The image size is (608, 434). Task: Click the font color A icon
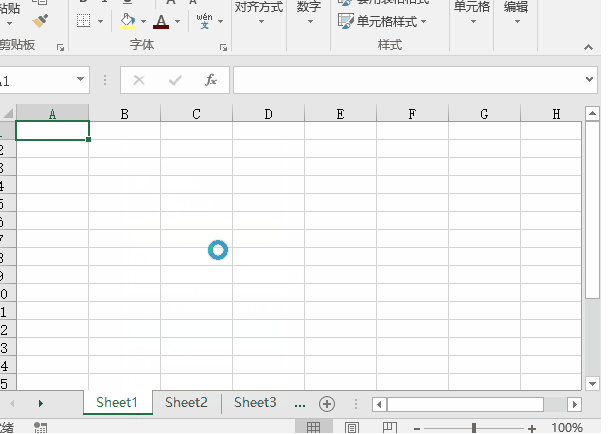161,21
